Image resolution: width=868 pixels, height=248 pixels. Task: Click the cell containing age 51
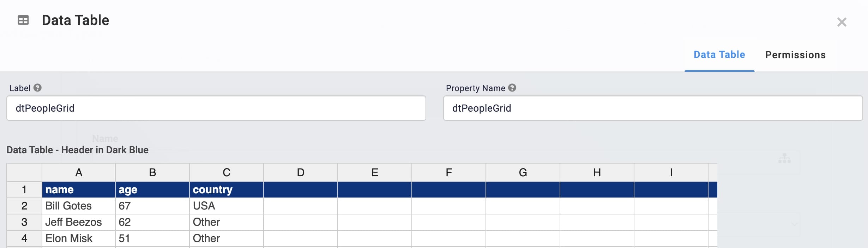point(152,238)
